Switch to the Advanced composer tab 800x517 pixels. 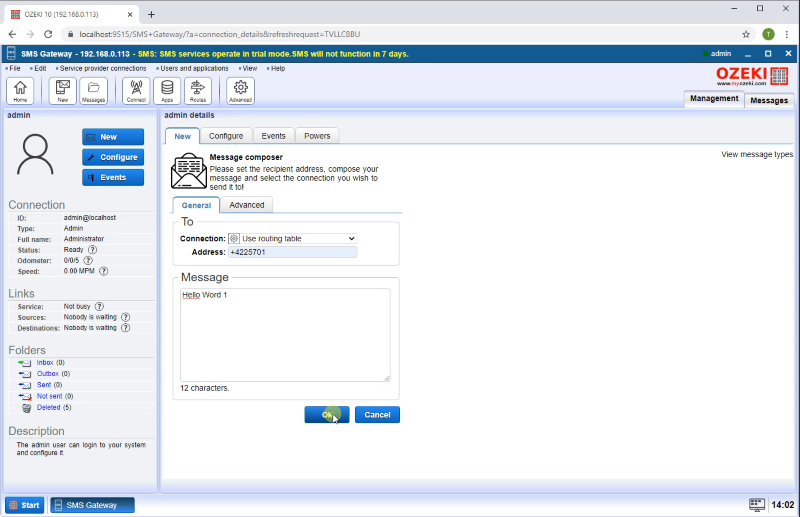pyautogui.click(x=247, y=205)
